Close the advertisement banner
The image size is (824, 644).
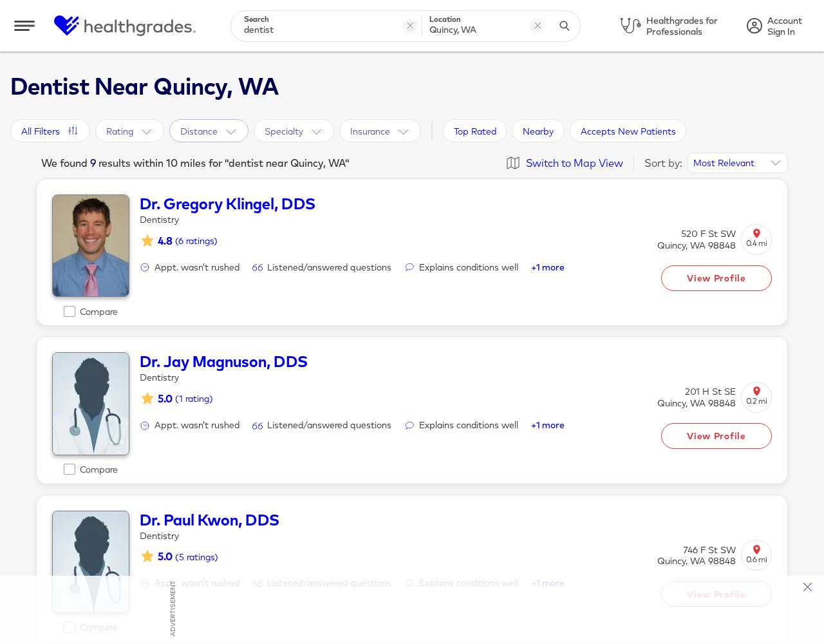click(807, 587)
